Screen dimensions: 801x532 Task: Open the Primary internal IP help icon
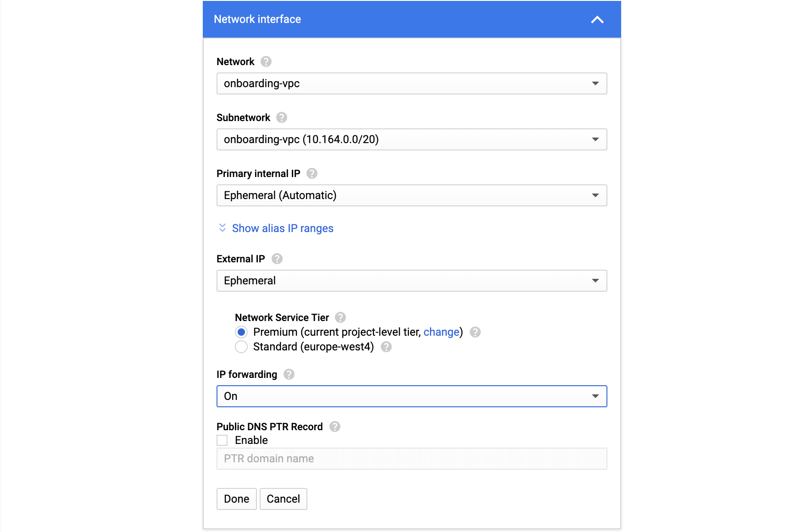click(311, 173)
